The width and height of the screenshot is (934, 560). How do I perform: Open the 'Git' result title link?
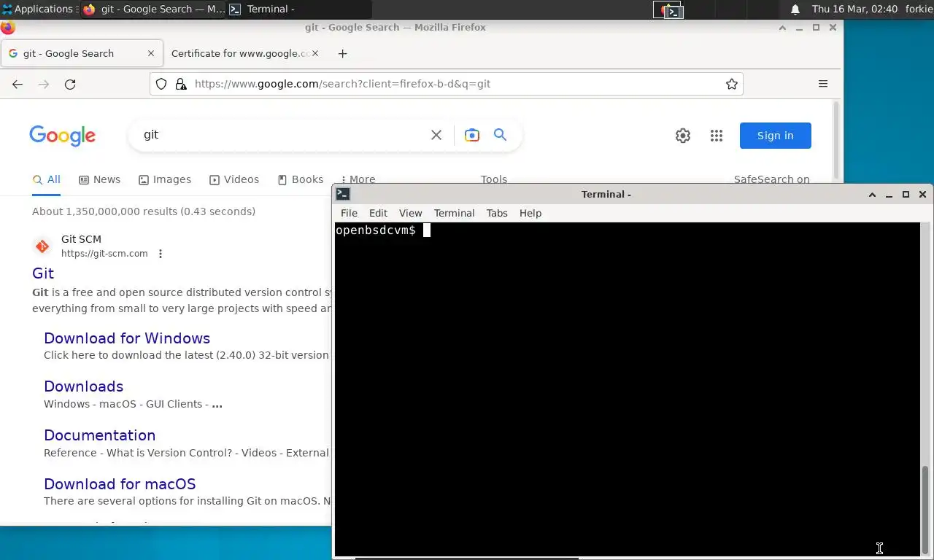click(x=43, y=273)
